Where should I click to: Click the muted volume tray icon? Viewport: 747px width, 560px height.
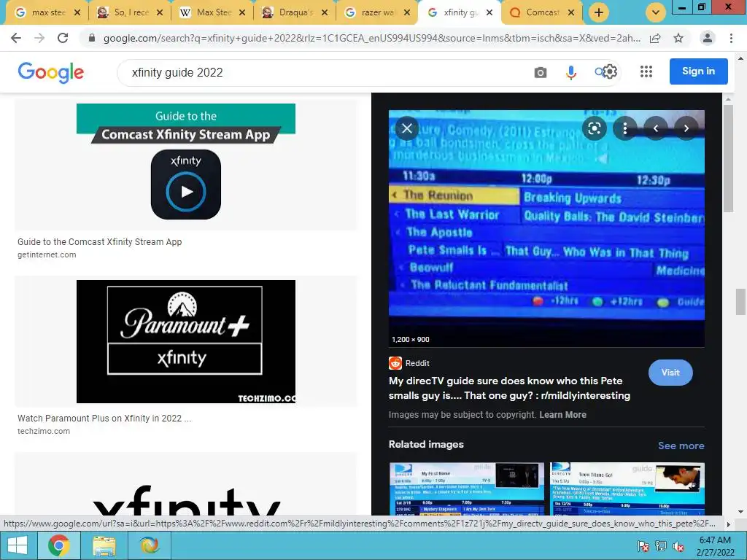(678, 546)
